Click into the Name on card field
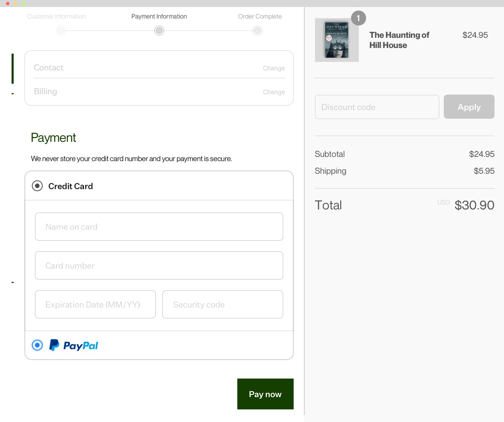This screenshot has height=422, width=504. 159,227
